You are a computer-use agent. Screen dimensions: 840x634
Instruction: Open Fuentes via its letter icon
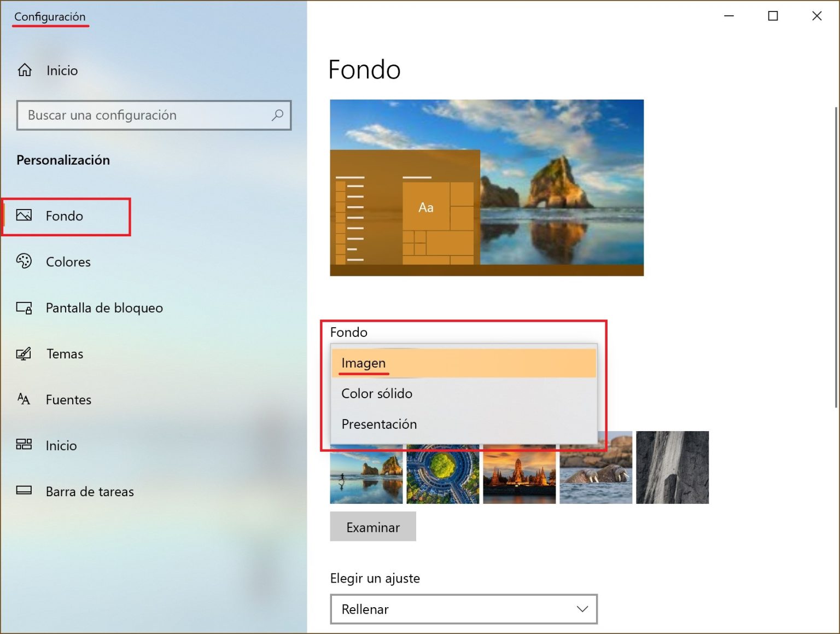click(x=24, y=399)
